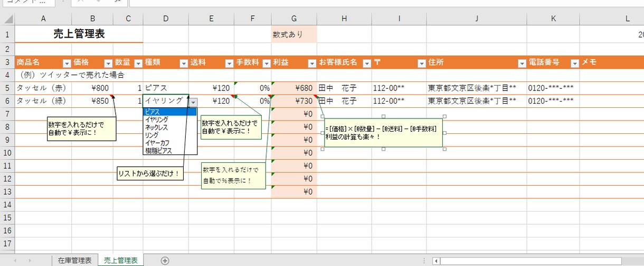Select column A header
This screenshot has width=644, height=266.
pos(43,19)
